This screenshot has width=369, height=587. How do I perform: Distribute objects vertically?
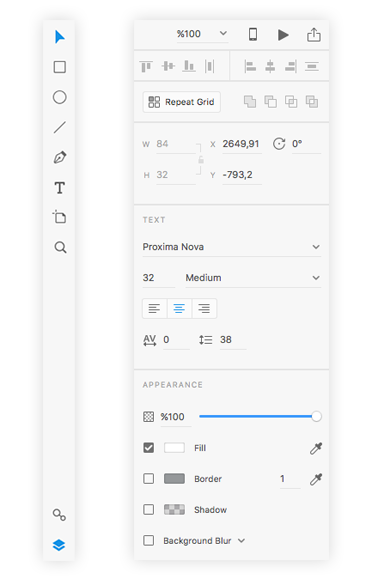[312, 67]
